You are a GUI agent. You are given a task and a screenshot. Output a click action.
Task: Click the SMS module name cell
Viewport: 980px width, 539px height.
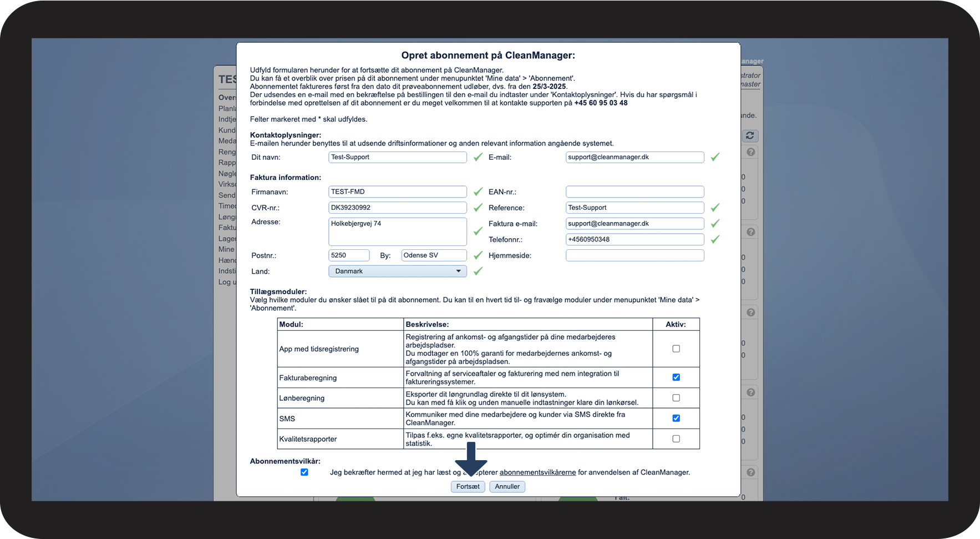click(x=341, y=419)
